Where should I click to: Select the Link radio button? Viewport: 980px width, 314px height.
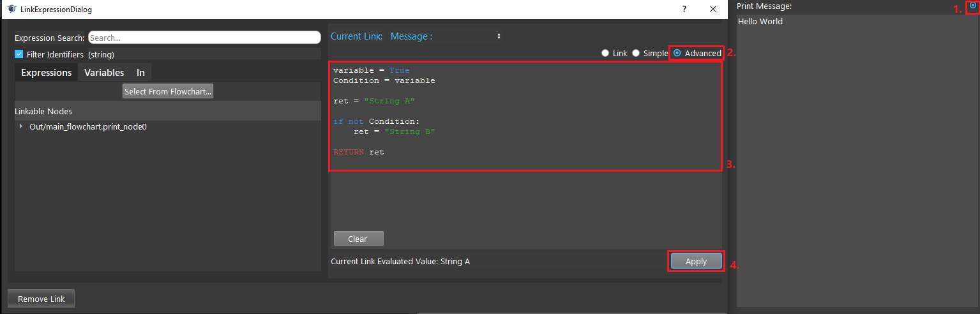click(x=605, y=54)
